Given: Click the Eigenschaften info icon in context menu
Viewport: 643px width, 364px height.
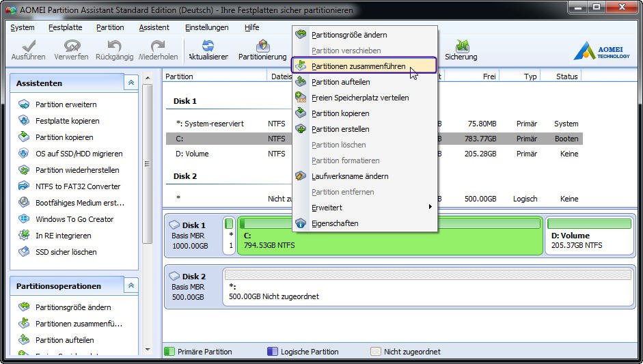Looking at the screenshot, I should 301,223.
